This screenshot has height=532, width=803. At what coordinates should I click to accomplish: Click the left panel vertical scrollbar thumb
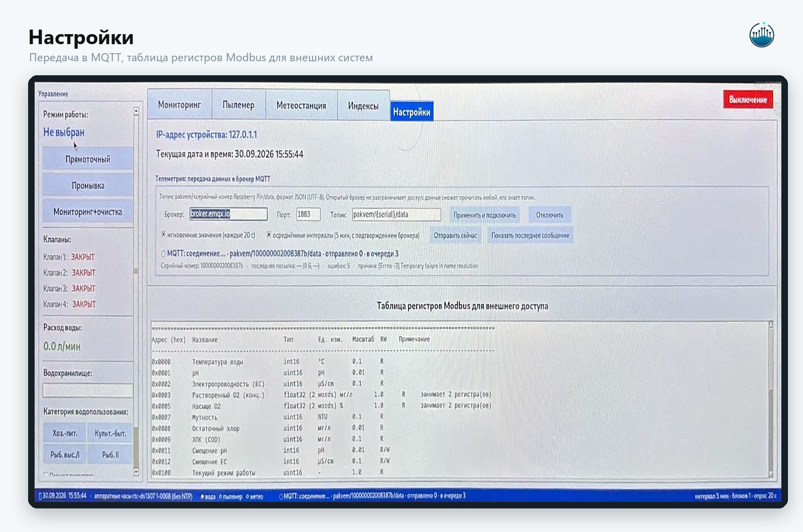click(136, 272)
